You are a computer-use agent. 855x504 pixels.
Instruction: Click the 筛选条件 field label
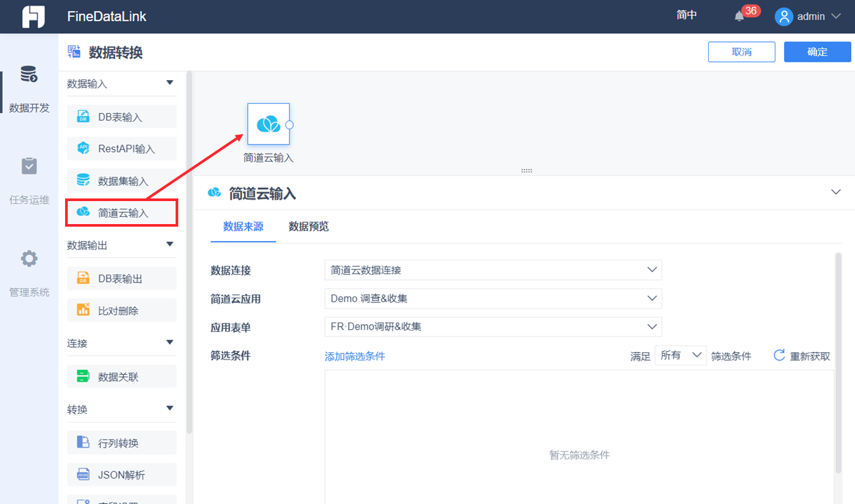coord(231,355)
